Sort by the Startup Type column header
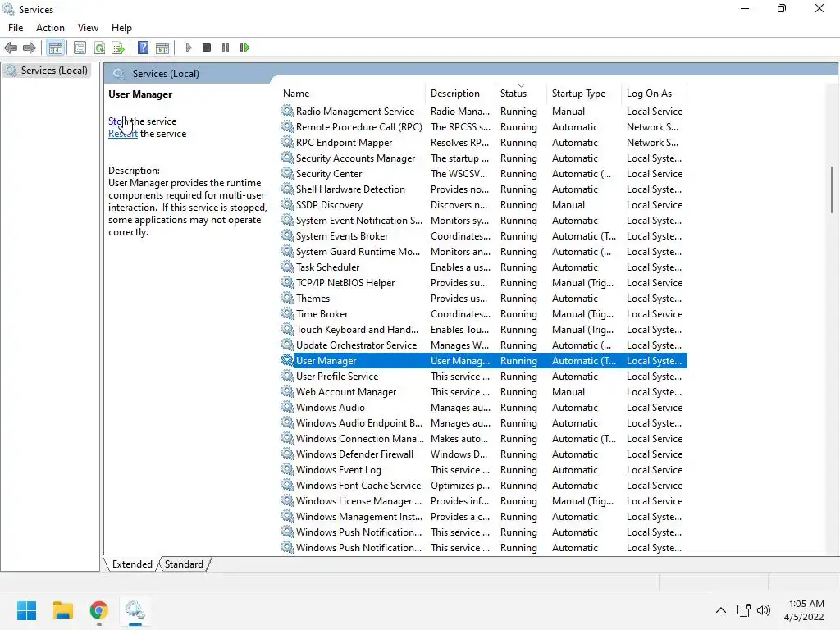 pyautogui.click(x=584, y=94)
